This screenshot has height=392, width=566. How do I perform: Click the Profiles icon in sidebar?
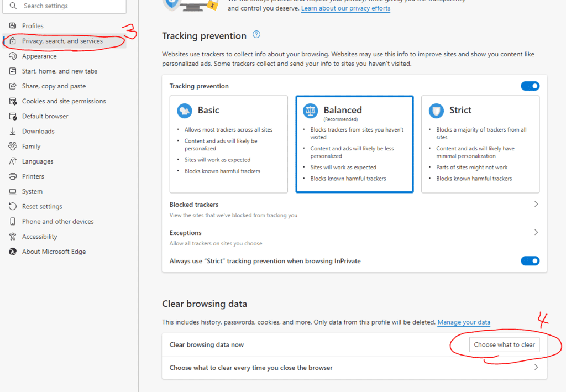[x=12, y=26]
